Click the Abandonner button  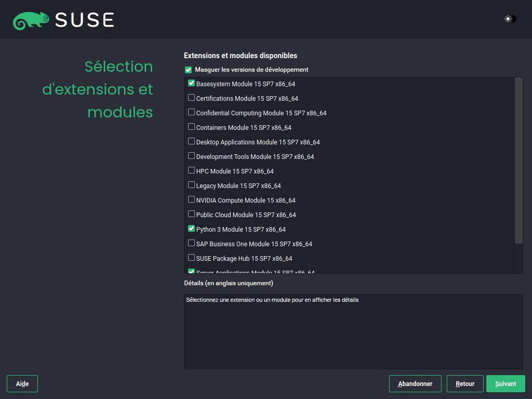[x=415, y=384]
